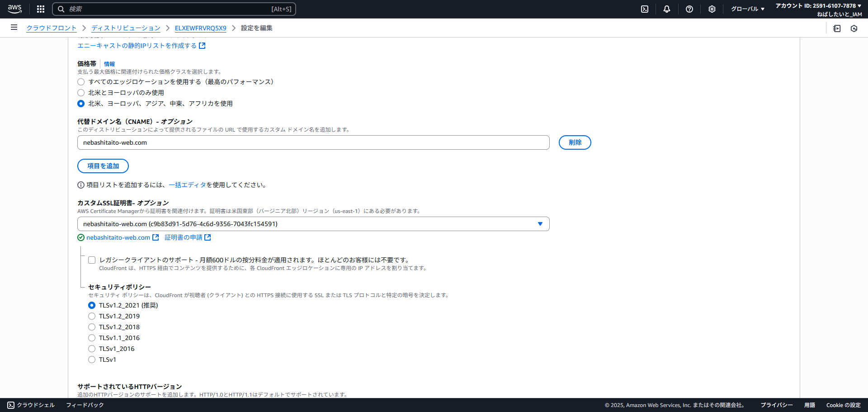
Task: Click external icon next to nebashitaito-web.com certificate
Action: pyautogui.click(x=156, y=237)
